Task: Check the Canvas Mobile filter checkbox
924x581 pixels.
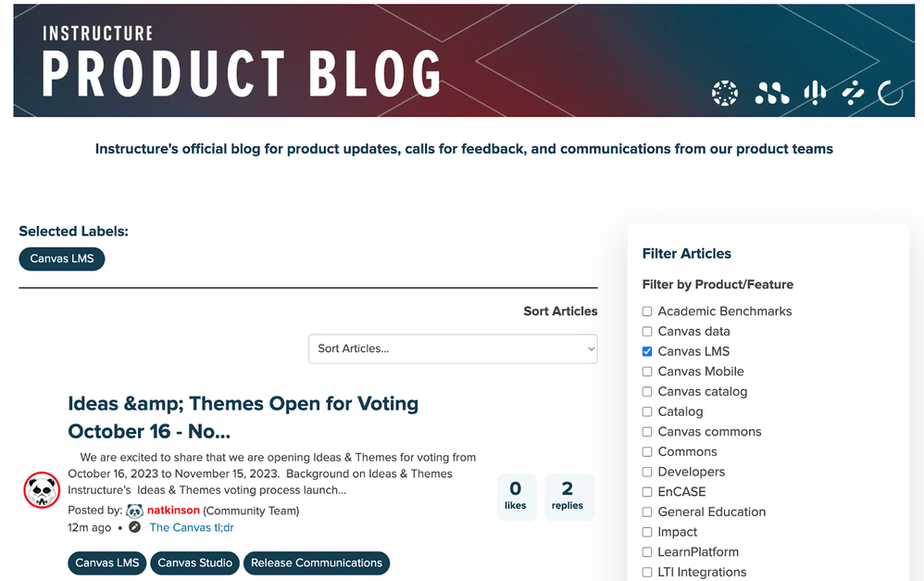Action: [x=647, y=372]
